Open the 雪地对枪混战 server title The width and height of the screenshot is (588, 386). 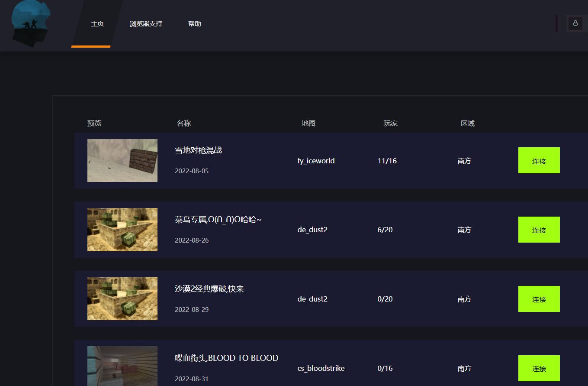coord(198,150)
